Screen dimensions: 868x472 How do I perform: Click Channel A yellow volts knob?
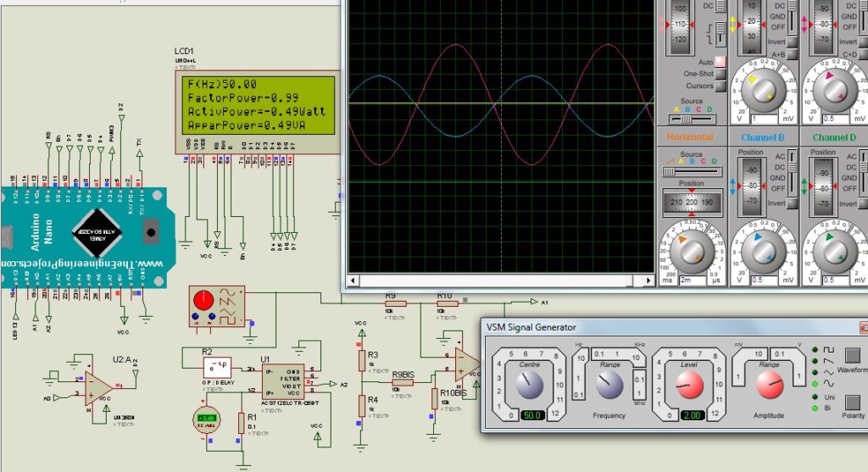[762, 90]
